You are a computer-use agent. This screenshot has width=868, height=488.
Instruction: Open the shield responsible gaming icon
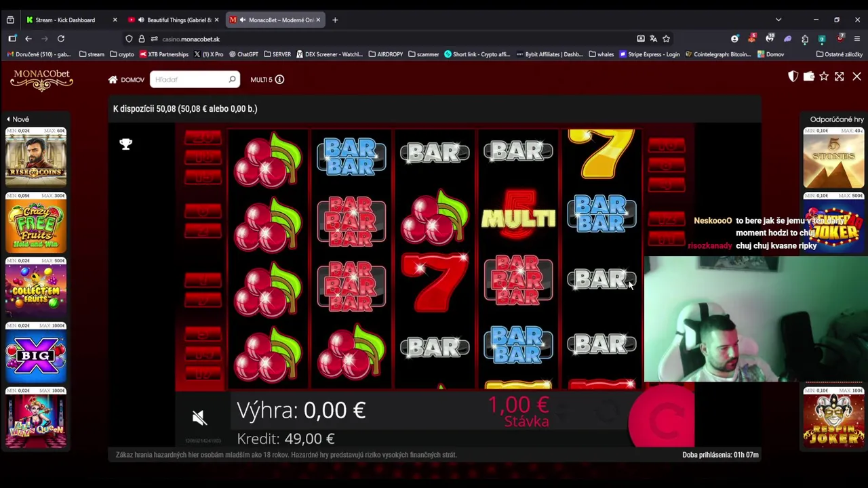tap(793, 77)
